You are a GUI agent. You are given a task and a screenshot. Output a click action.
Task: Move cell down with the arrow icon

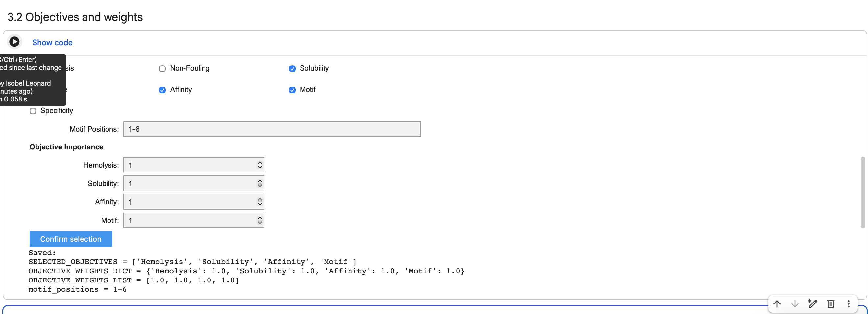(x=795, y=304)
